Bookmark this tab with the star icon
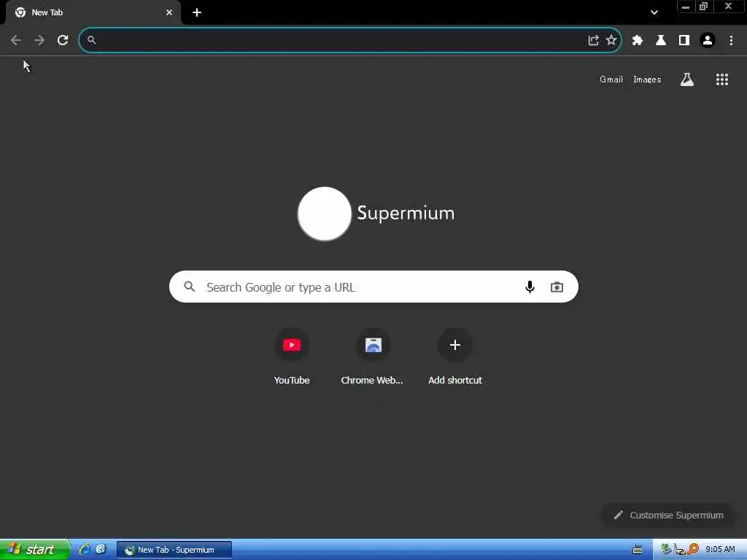The height and width of the screenshot is (560, 747). 611,41
